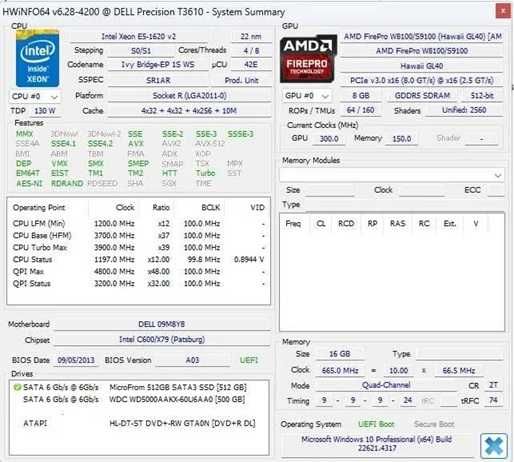This screenshot has height=462, width=514.
Task: Click the Socket R (LGA2011-0) platform field
Action: pos(190,96)
